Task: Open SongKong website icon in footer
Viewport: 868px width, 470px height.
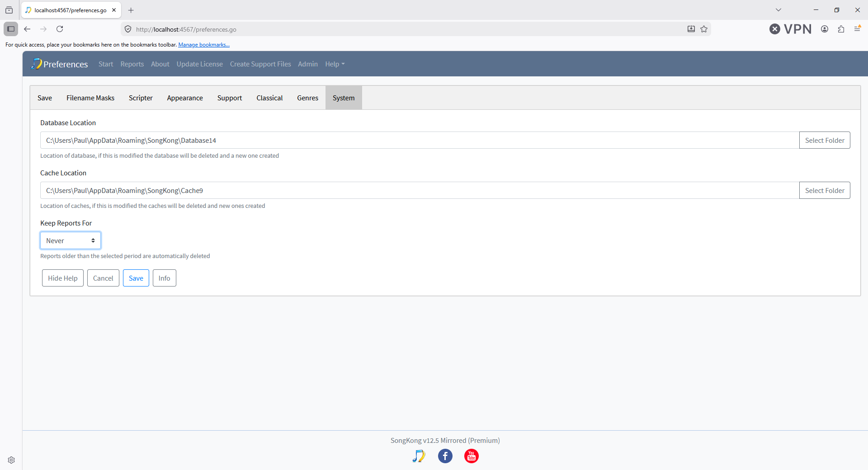Action: [419, 456]
